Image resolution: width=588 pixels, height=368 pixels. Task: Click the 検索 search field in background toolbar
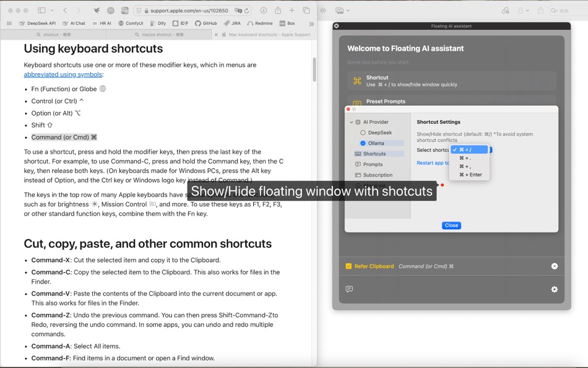click(x=568, y=11)
